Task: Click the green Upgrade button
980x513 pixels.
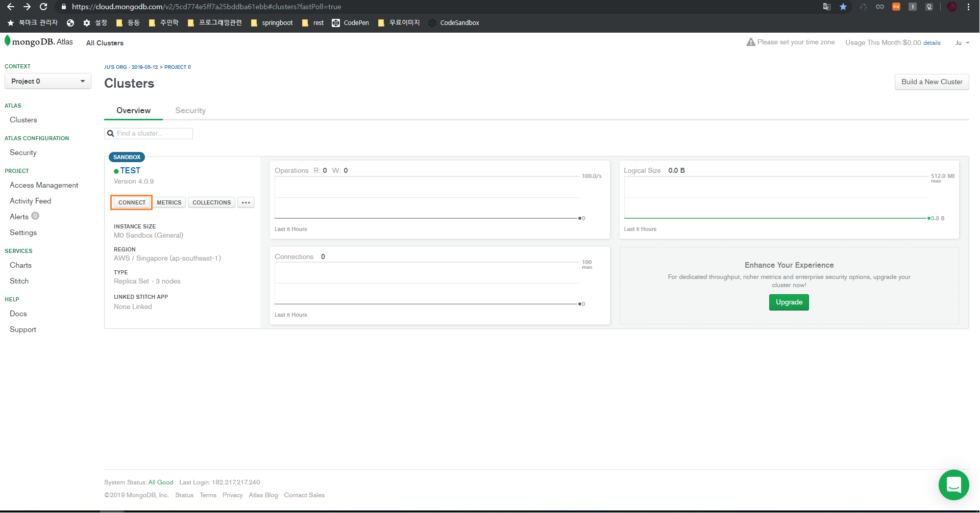Action: pyautogui.click(x=789, y=302)
